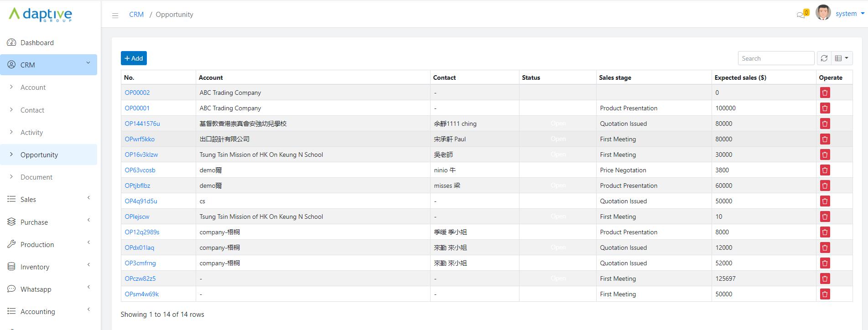
Task: Click the refresh table icon
Action: (824, 58)
